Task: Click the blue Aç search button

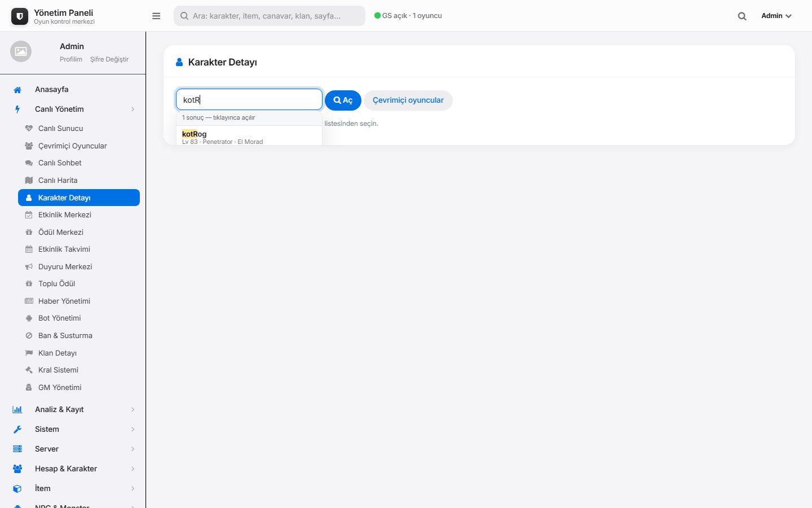Action: tap(343, 100)
